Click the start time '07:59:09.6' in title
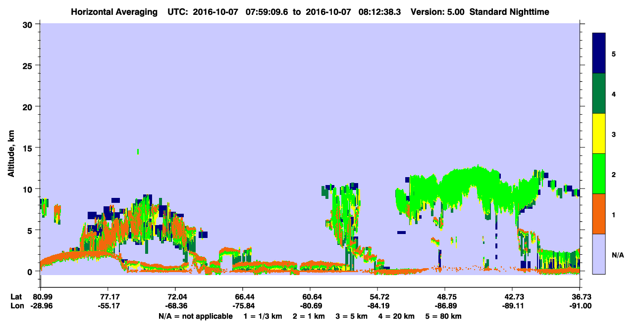 pyautogui.click(x=268, y=11)
